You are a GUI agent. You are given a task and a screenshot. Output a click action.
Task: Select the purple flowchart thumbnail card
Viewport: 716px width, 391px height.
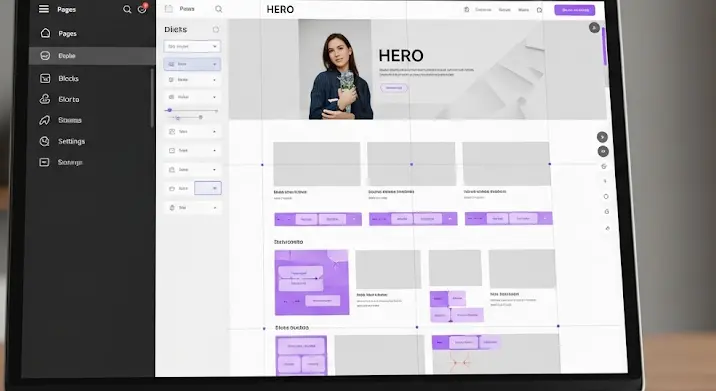coord(312,282)
